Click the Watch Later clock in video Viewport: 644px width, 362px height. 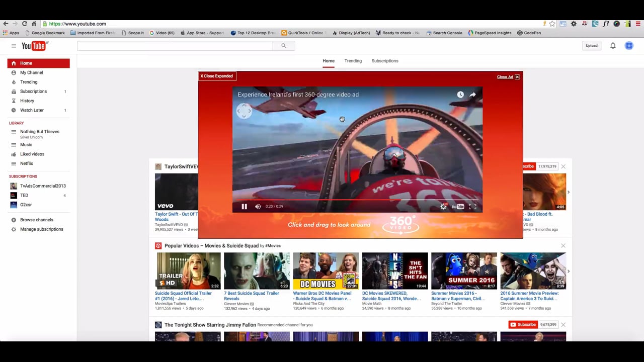pyautogui.click(x=460, y=95)
